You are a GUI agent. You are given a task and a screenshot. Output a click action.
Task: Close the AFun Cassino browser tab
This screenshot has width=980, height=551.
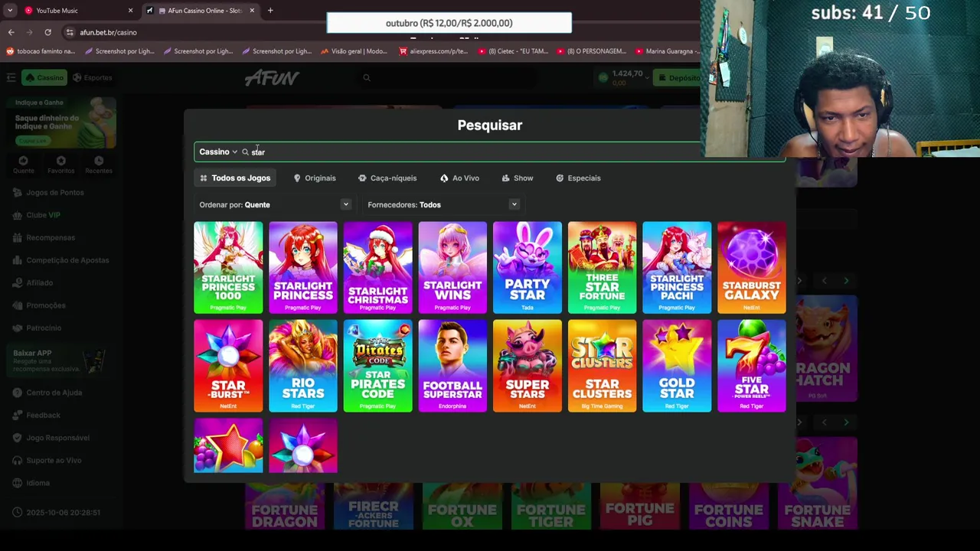pyautogui.click(x=252, y=11)
